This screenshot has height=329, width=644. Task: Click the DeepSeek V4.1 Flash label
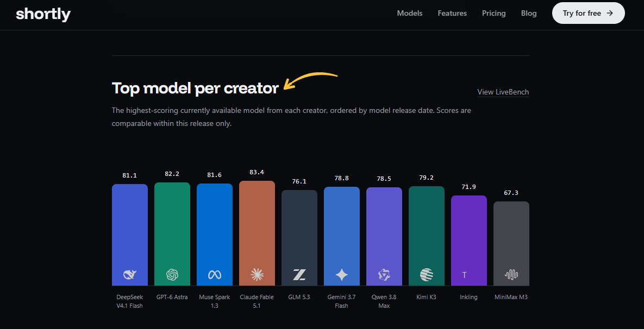tap(130, 301)
